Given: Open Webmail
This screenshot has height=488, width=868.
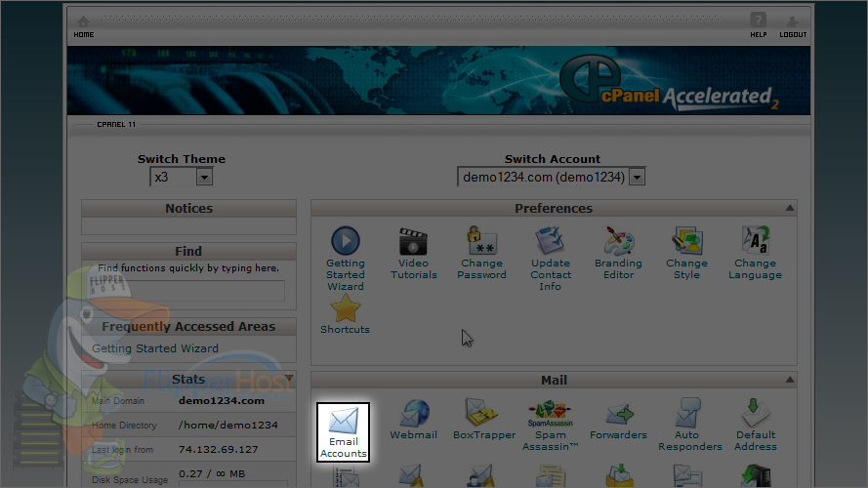Looking at the screenshot, I should (x=414, y=420).
